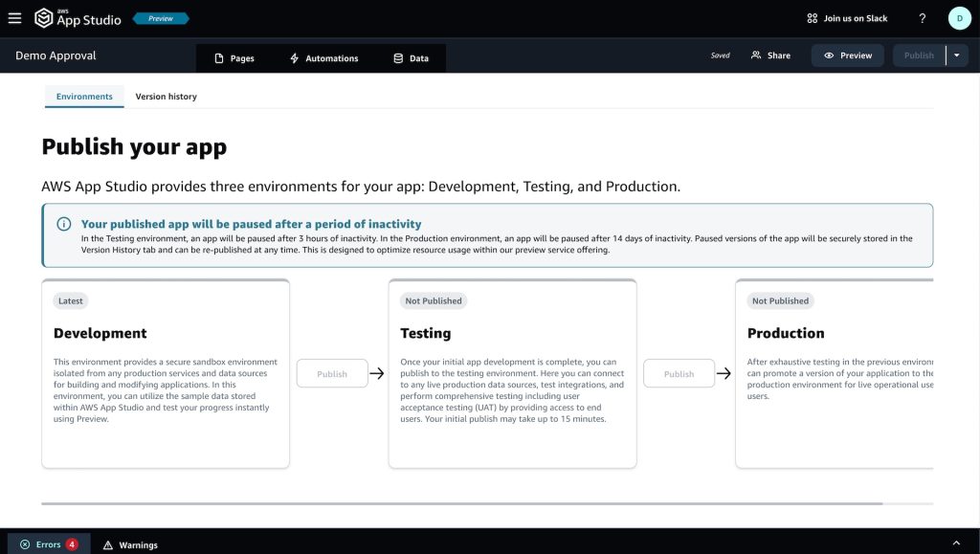Image resolution: width=980 pixels, height=554 pixels.
Task: Open the Pages tab
Action: click(x=234, y=58)
